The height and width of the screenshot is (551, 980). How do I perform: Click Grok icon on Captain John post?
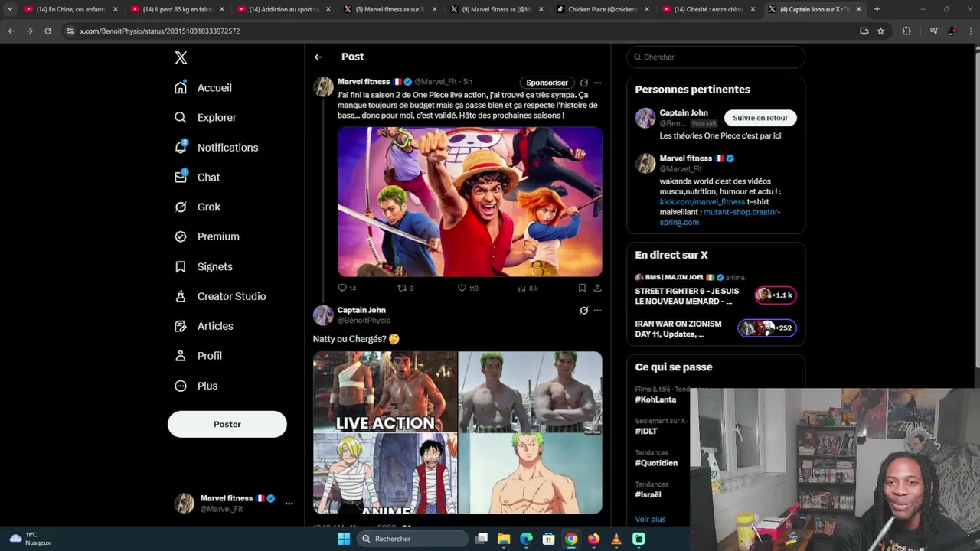pos(584,310)
